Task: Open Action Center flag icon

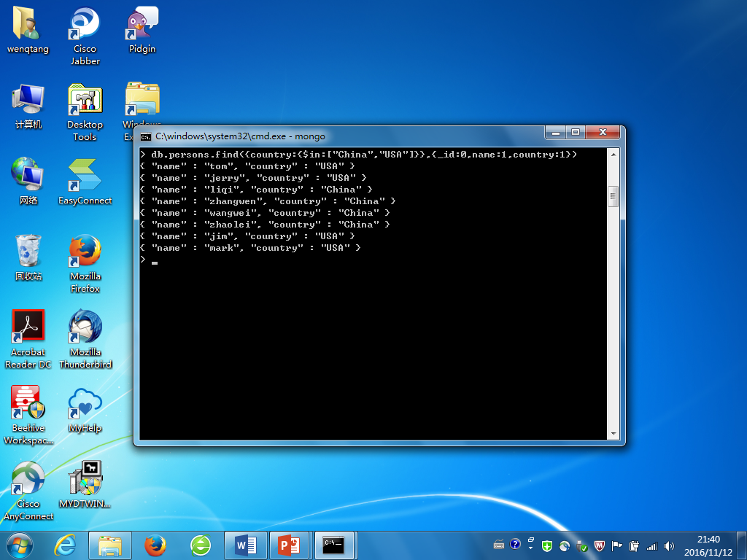Action: (x=617, y=546)
